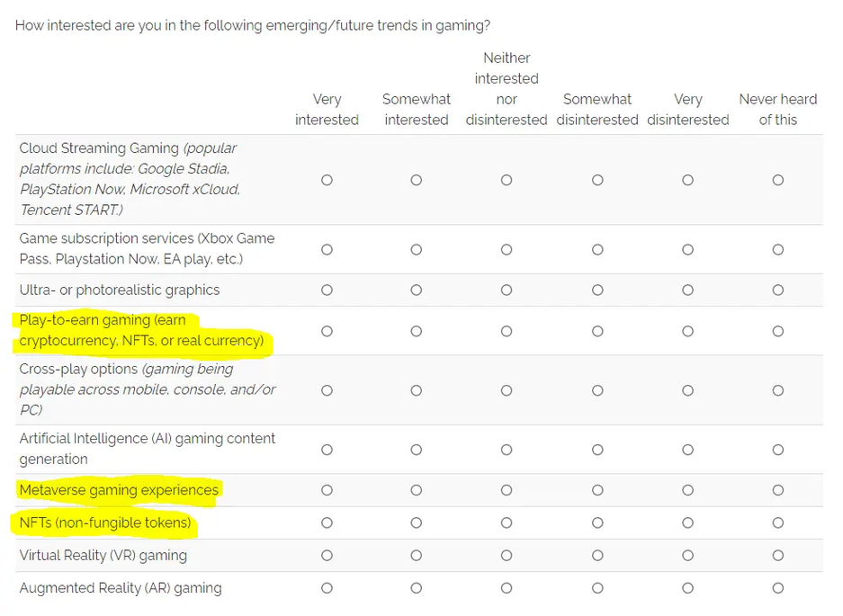Select Somewhat interested for Ultra- or photorealistic graphics
Image resolution: width=843 pixels, height=616 pixels.
(x=417, y=290)
